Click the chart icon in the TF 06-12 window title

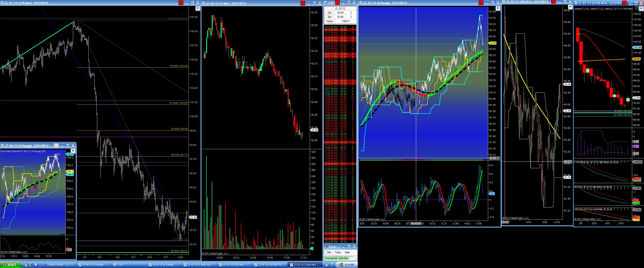2,146
